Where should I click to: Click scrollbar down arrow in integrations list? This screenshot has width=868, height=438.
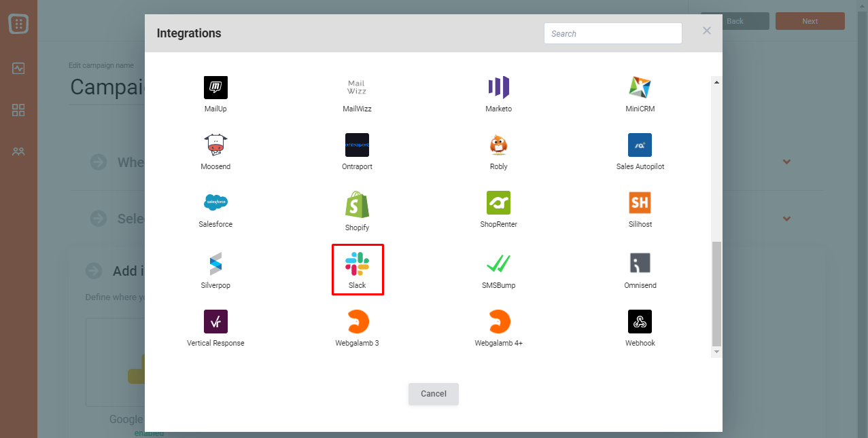716,352
